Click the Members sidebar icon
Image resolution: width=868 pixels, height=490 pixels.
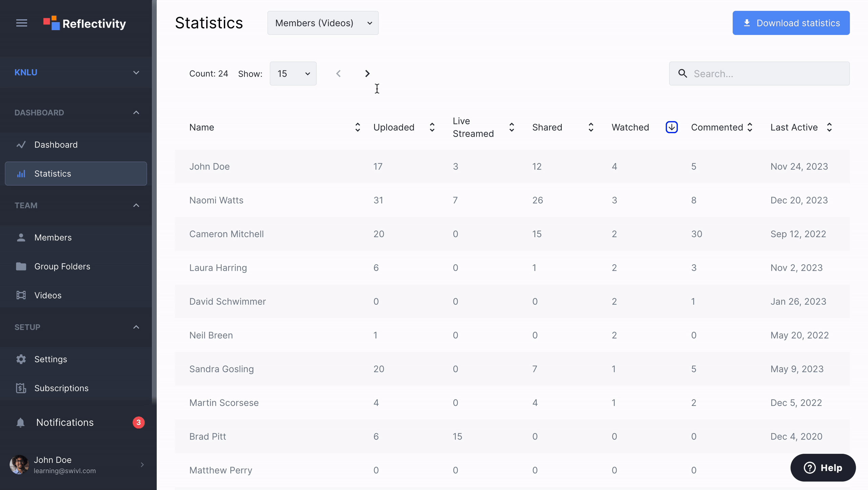pyautogui.click(x=20, y=238)
